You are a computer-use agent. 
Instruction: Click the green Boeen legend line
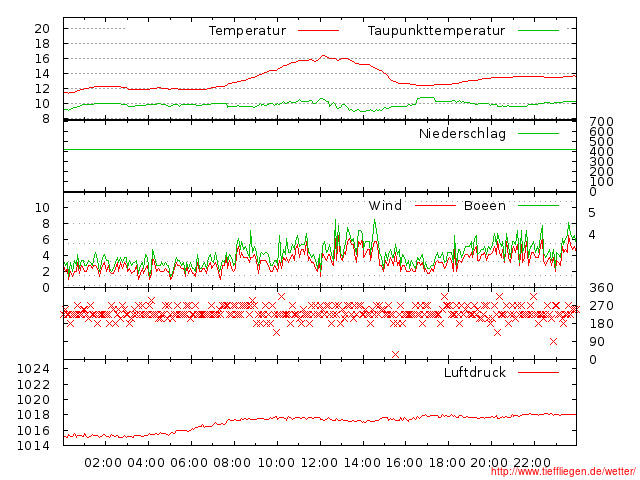click(x=538, y=206)
